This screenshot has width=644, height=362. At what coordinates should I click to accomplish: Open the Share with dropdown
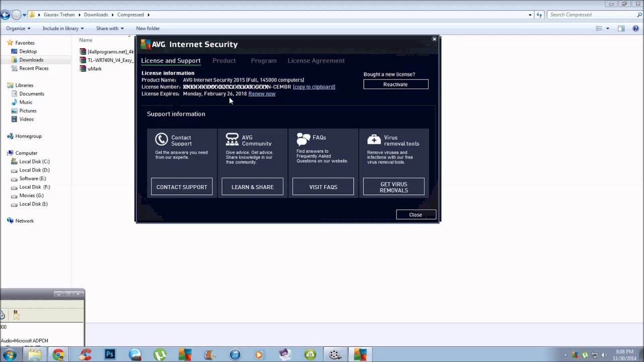coord(110,29)
